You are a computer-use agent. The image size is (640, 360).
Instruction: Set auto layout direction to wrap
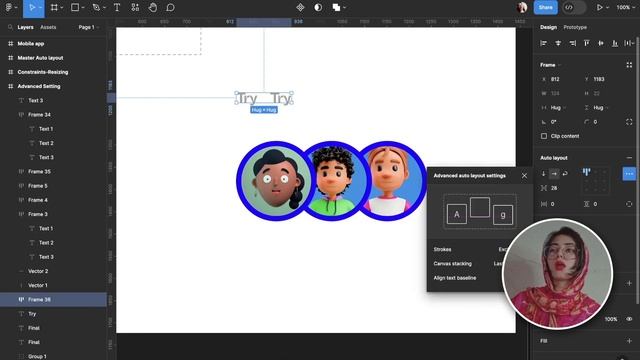(565, 174)
